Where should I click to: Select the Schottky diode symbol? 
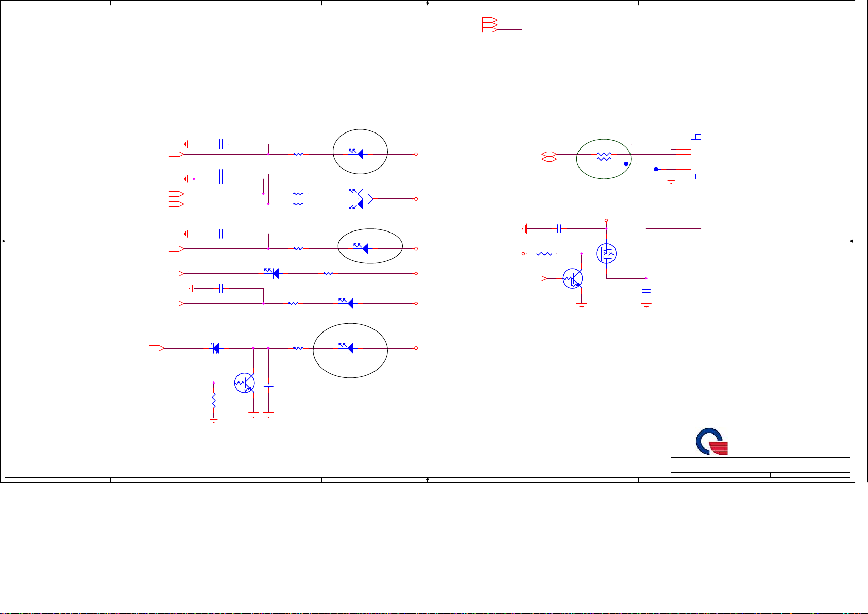(216, 348)
